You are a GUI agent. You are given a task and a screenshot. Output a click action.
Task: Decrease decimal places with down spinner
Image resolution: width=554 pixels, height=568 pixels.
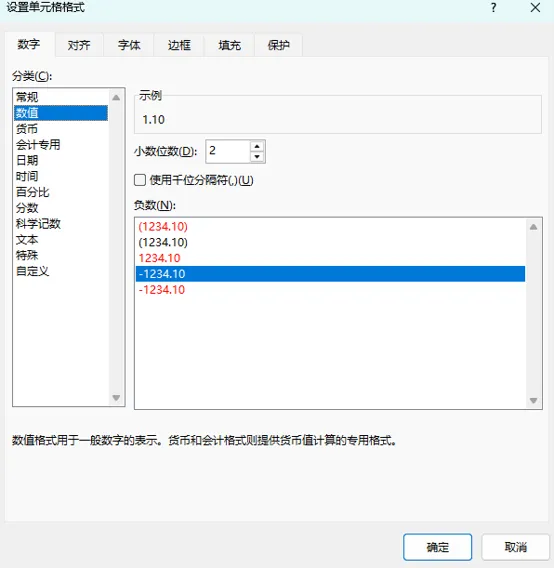click(x=257, y=156)
